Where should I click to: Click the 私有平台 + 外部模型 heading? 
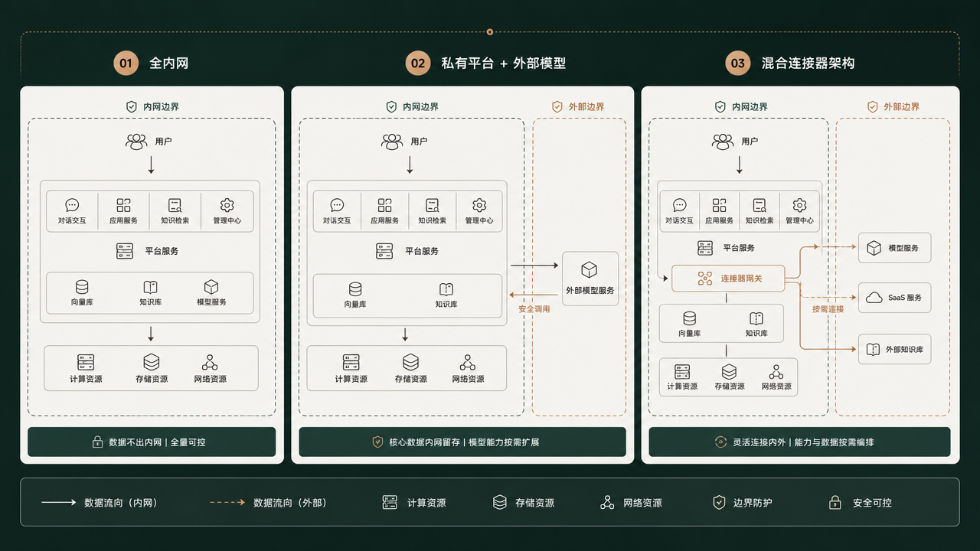(x=503, y=64)
